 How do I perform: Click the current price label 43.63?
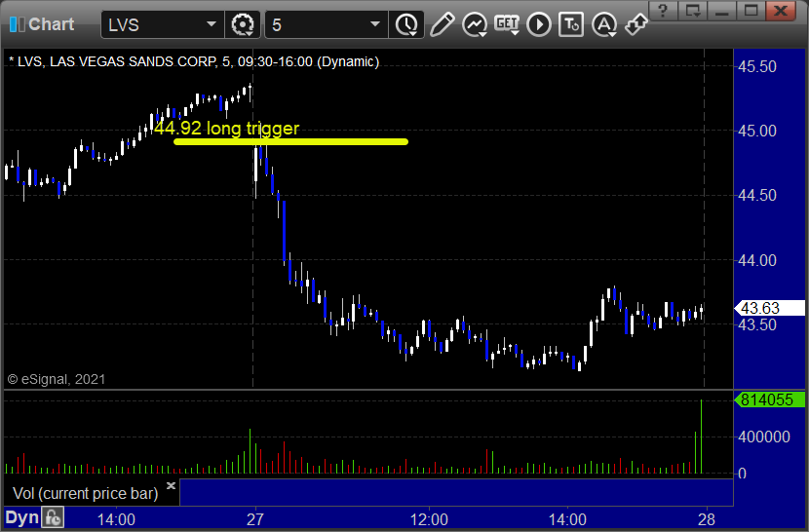point(769,308)
